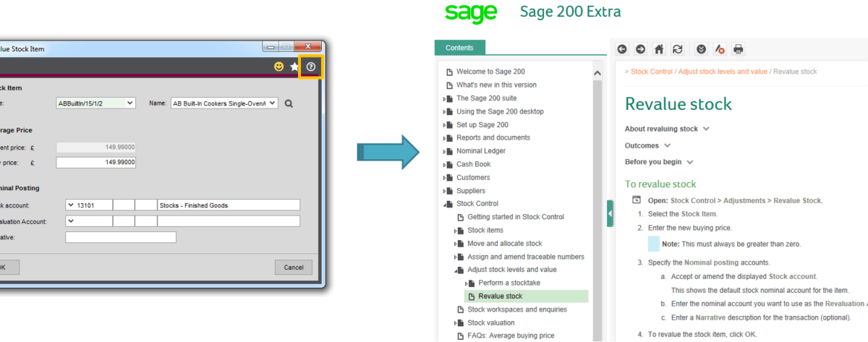This screenshot has width=868, height=342.
Task: Select Using the Sage 200 desktop item
Action: tap(500, 111)
